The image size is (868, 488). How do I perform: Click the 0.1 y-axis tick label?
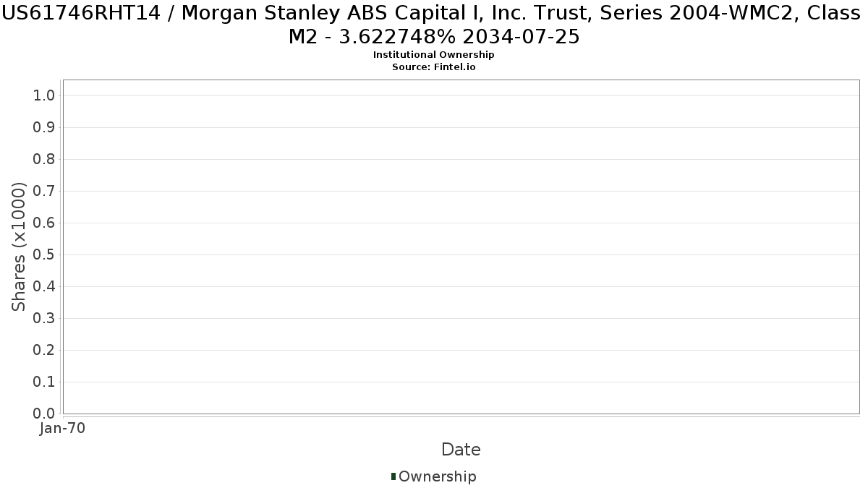(44, 382)
